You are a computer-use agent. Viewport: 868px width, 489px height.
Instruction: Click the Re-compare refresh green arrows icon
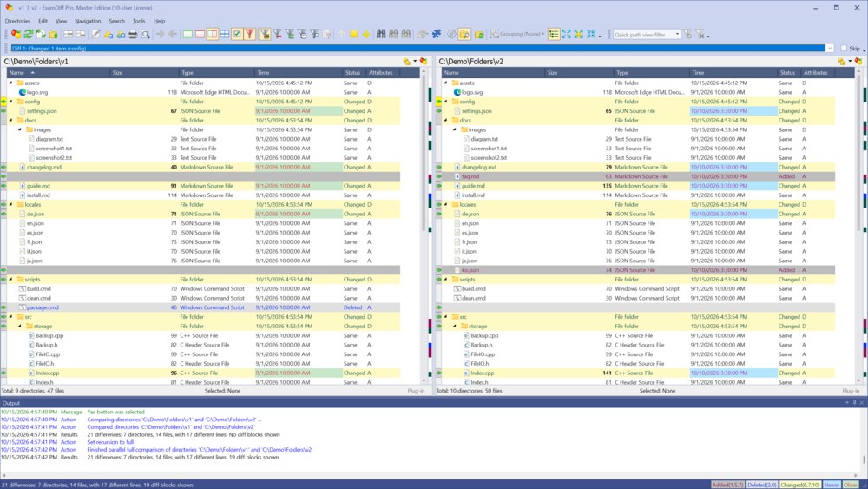pyautogui.click(x=29, y=35)
